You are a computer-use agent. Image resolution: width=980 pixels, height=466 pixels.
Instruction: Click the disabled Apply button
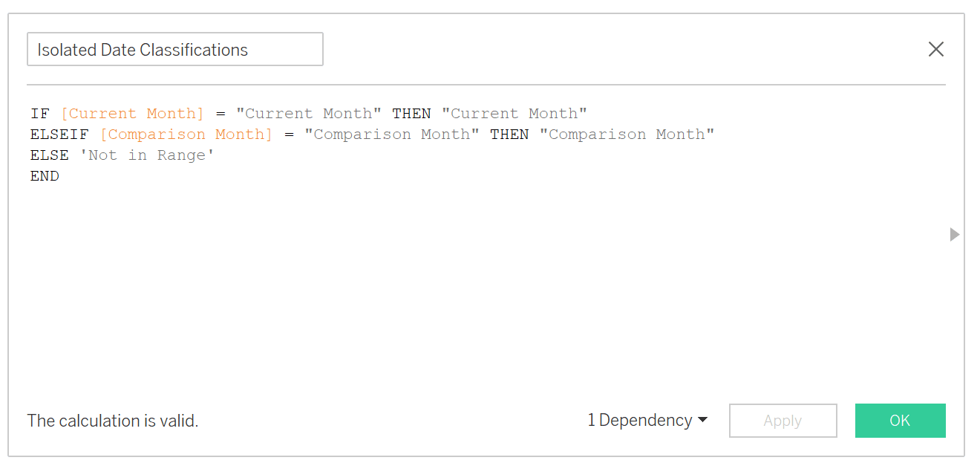(783, 420)
